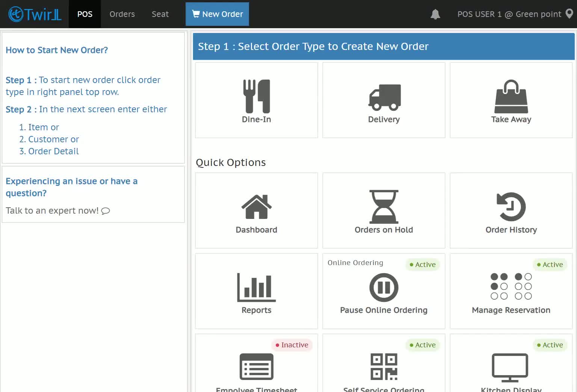Screen dimensions: 577x392
Task: Click Inactive badge on Employee Timesheet tile
Action: 292,345
